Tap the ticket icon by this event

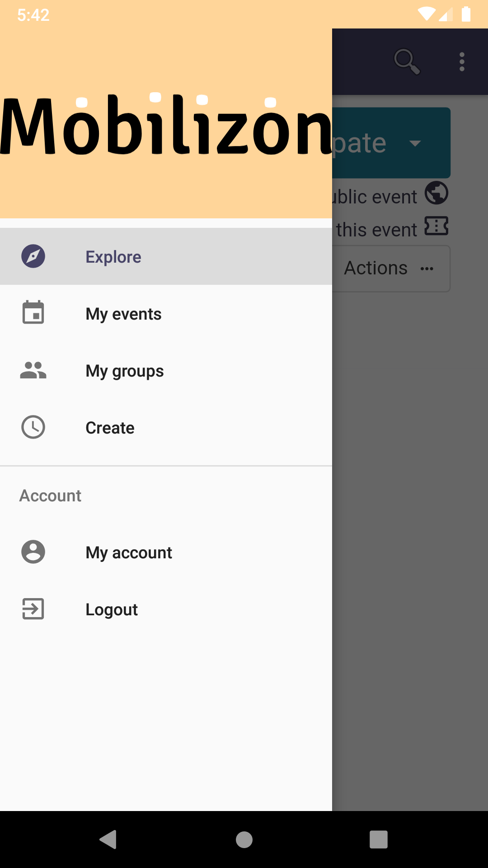[436, 226]
